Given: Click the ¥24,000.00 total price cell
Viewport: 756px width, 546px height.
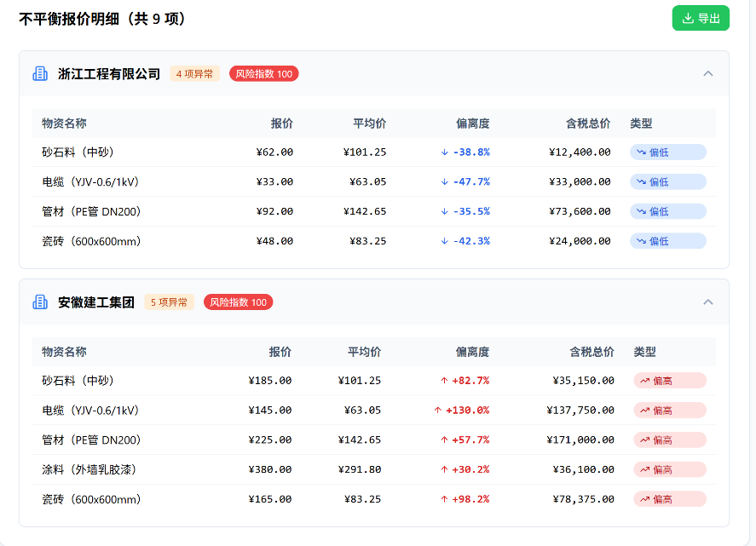Looking at the screenshot, I should [x=580, y=241].
